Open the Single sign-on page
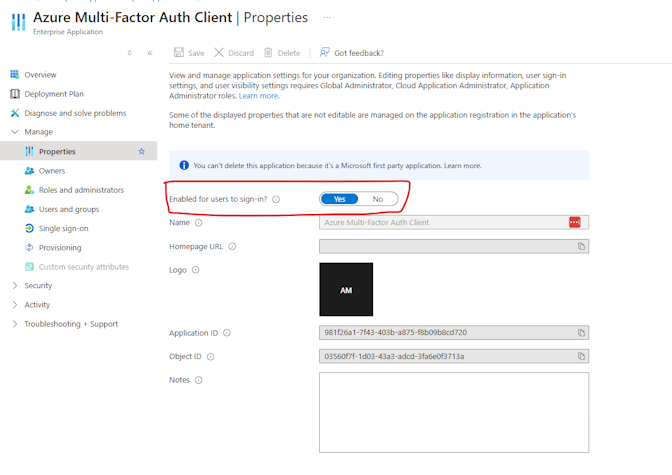The width and height of the screenshot is (672, 475). click(x=63, y=228)
